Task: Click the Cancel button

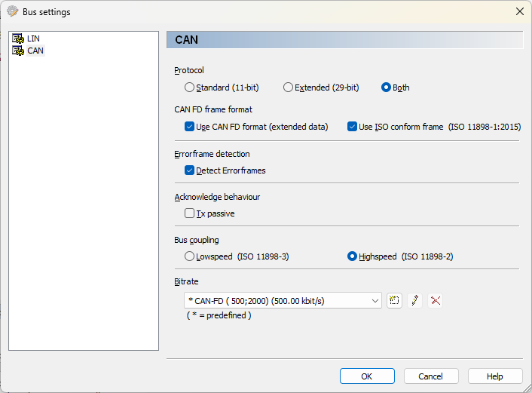Action: [x=431, y=376]
